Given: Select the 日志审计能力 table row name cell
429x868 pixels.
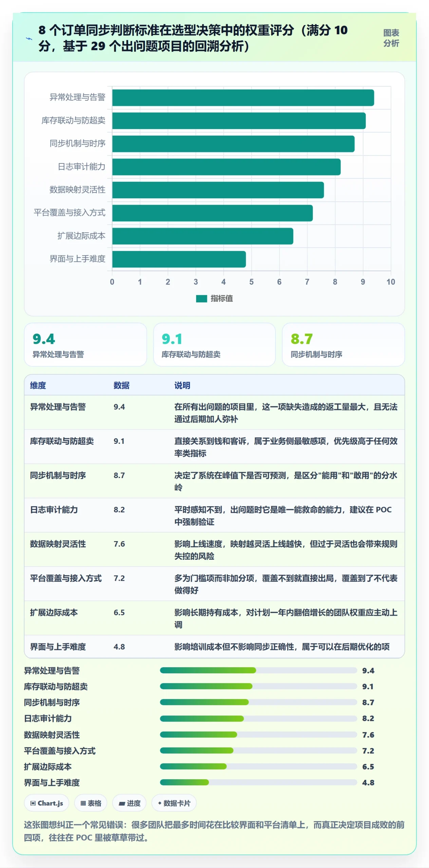Looking at the screenshot, I should [x=54, y=509].
